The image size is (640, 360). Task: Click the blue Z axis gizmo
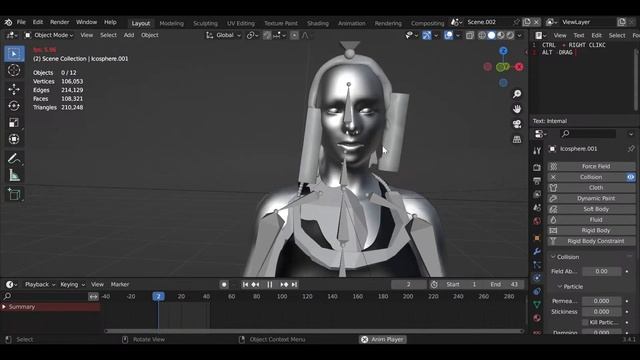tap(503, 51)
